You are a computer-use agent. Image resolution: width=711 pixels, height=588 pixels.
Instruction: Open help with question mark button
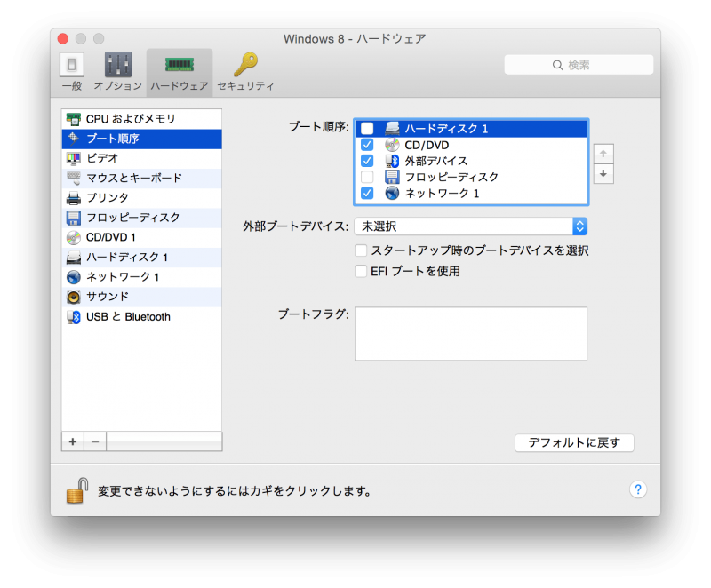click(638, 489)
